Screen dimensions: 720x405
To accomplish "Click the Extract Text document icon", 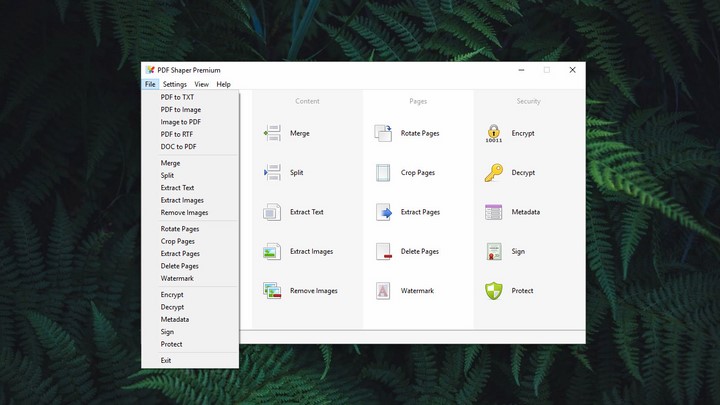I will (272, 212).
